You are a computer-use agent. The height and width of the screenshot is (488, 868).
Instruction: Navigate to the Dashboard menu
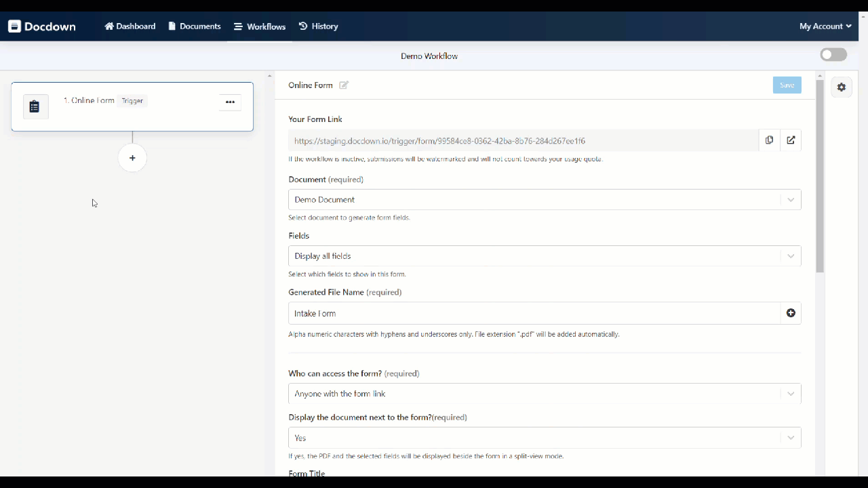130,26
